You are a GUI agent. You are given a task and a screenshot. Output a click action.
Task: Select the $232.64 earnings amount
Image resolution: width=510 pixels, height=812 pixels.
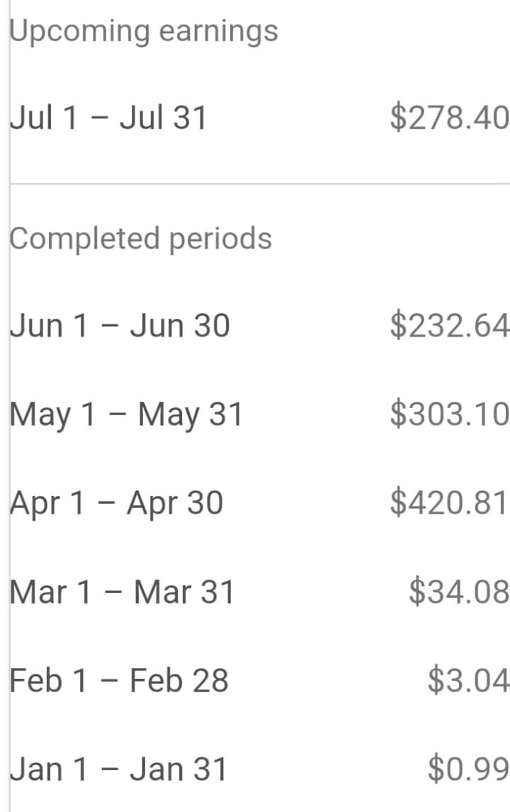coord(449,326)
